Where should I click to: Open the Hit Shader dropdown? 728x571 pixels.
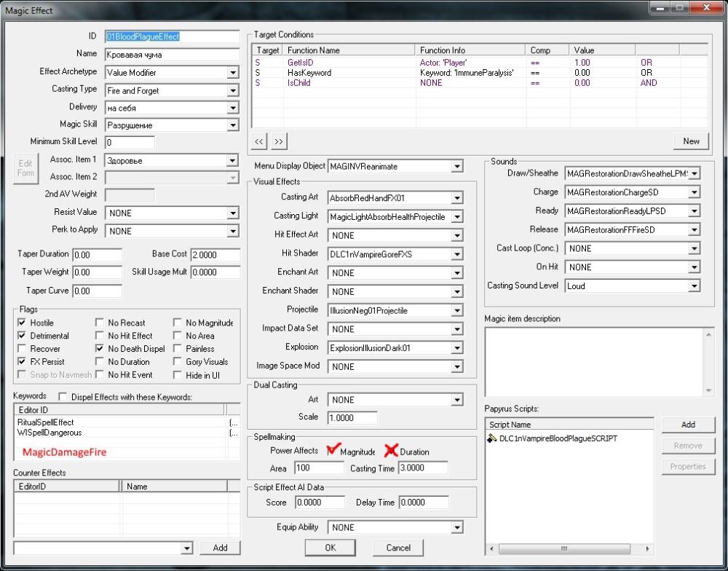(457, 255)
